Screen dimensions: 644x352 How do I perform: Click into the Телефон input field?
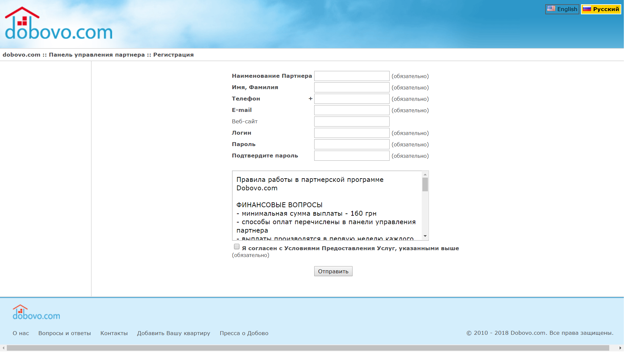pos(352,99)
